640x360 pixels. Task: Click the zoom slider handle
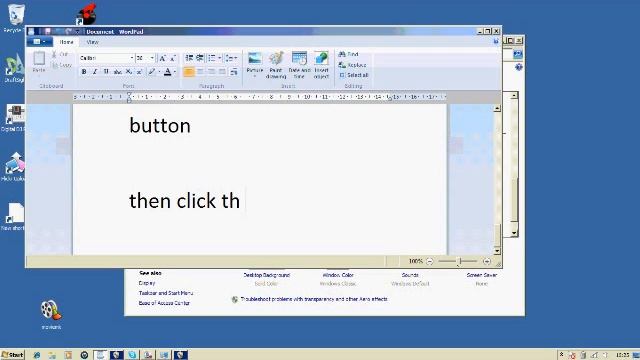[x=459, y=261]
